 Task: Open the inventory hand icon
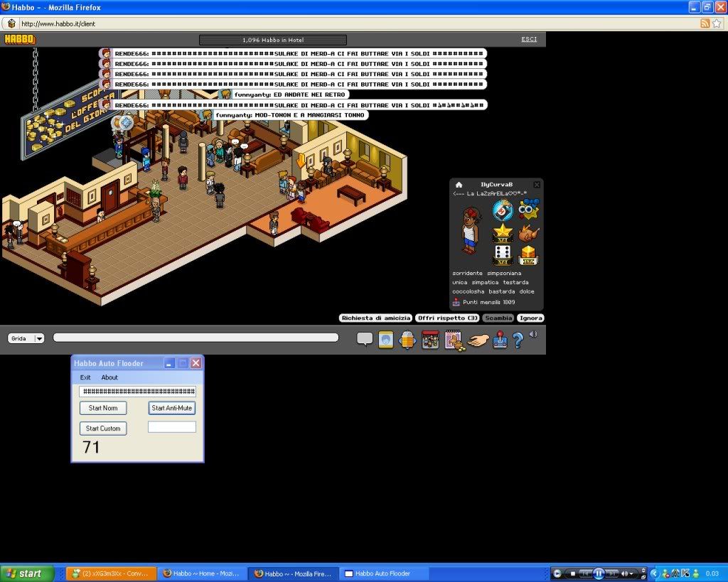(478, 340)
